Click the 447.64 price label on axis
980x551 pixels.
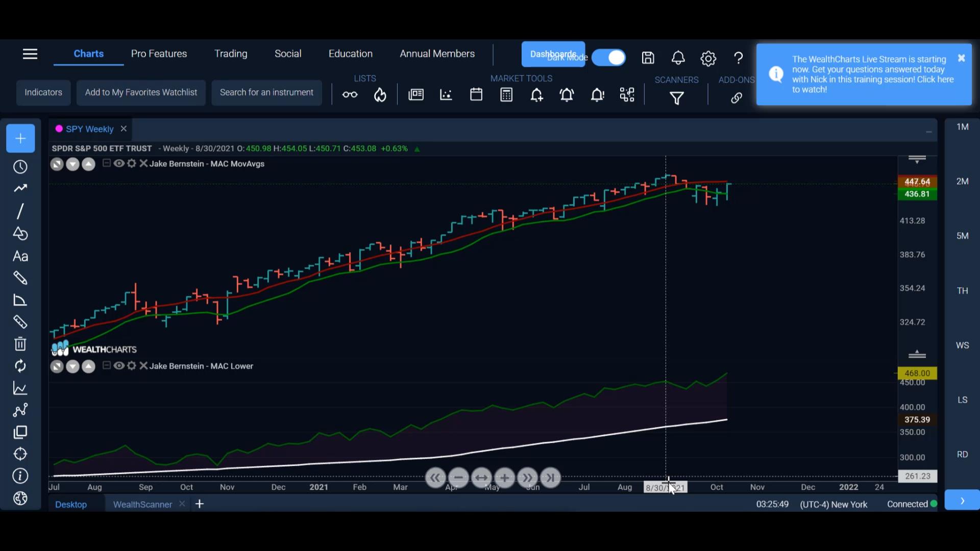coord(917,182)
